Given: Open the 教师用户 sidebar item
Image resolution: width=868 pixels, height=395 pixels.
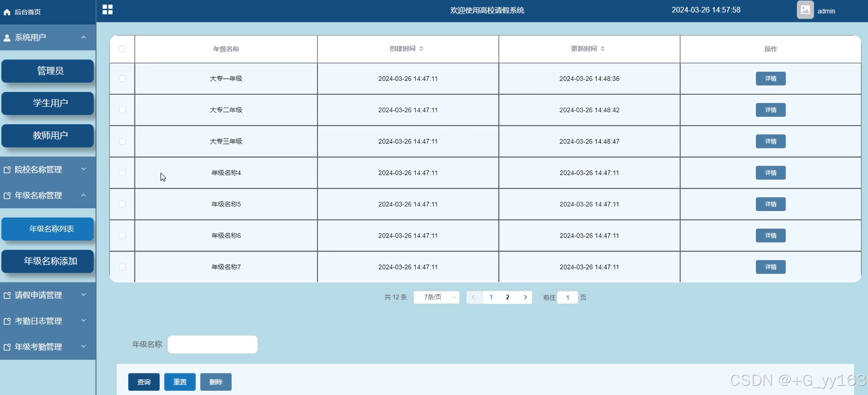Looking at the screenshot, I should (48, 135).
